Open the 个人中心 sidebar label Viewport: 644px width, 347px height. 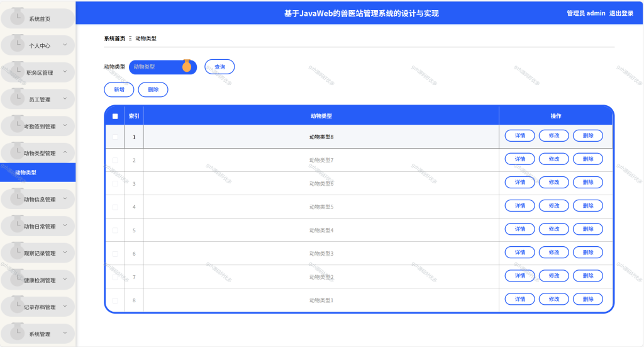click(x=40, y=45)
